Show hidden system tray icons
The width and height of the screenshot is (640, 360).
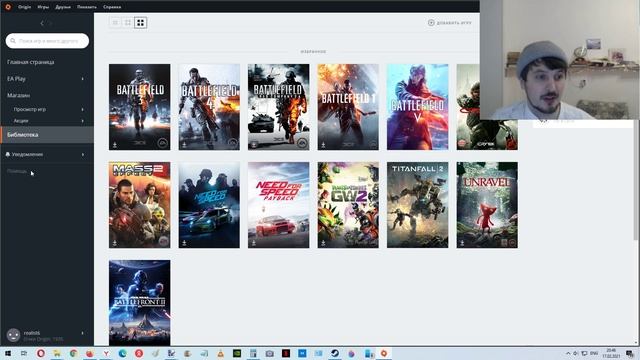(568, 353)
